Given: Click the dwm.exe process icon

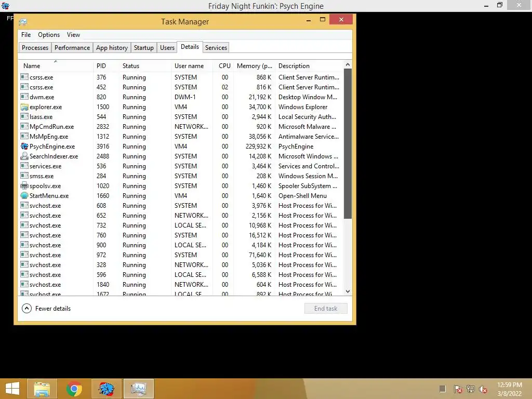Looking at the screenshot, I should [24, 97].
